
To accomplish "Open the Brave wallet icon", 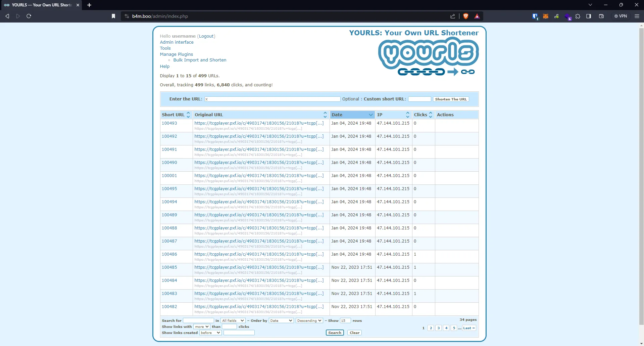I will [x=601, y=16].
